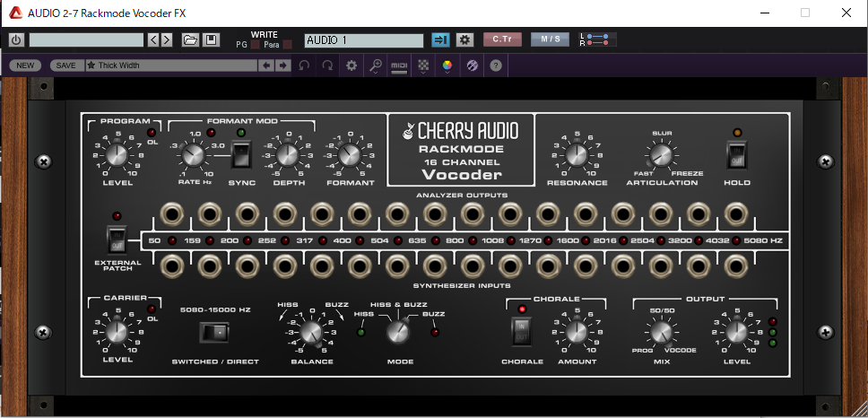Click the Output Mix knob

[660, 332]
